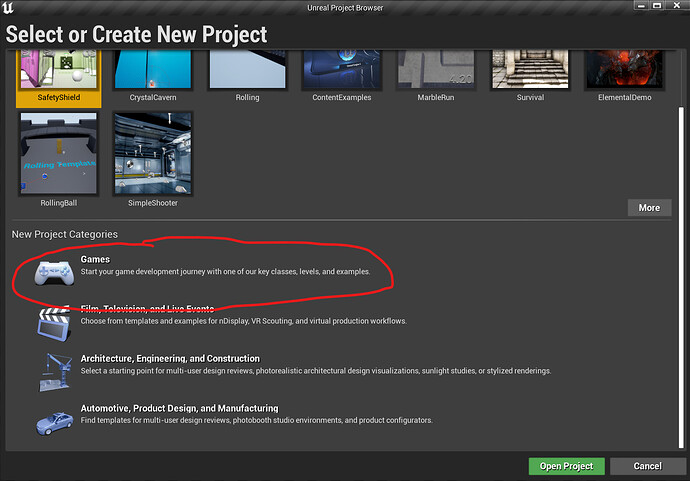Click the Architecture category description text
This screenshot has height=481, width=690.
point(316,371)
